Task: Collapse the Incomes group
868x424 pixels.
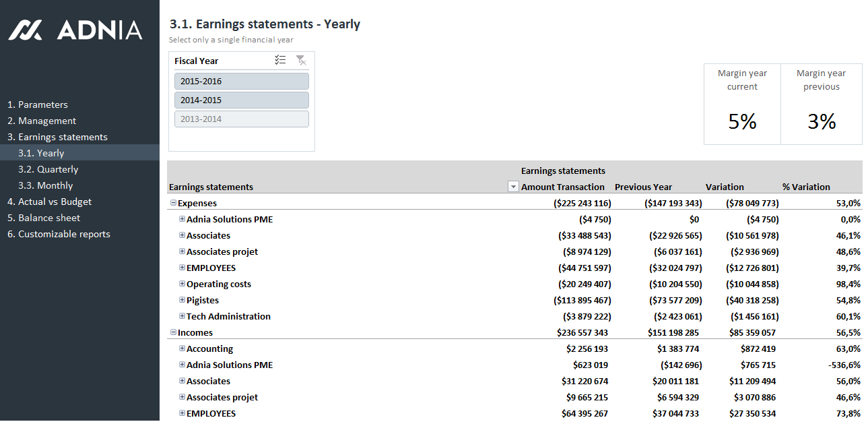Action: [173, 332]
